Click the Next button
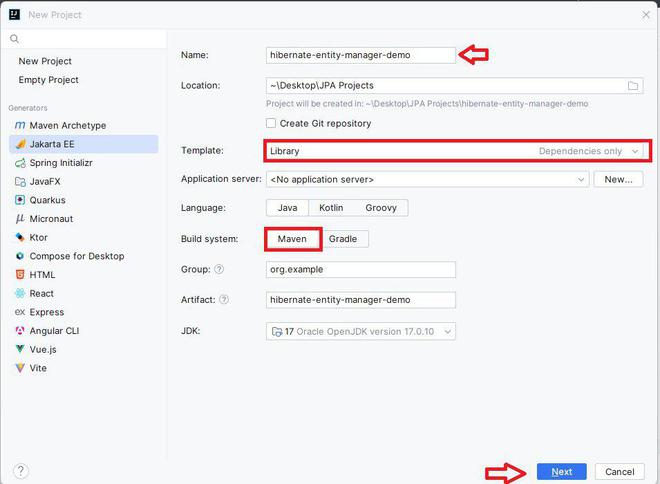 pos(562,472)
